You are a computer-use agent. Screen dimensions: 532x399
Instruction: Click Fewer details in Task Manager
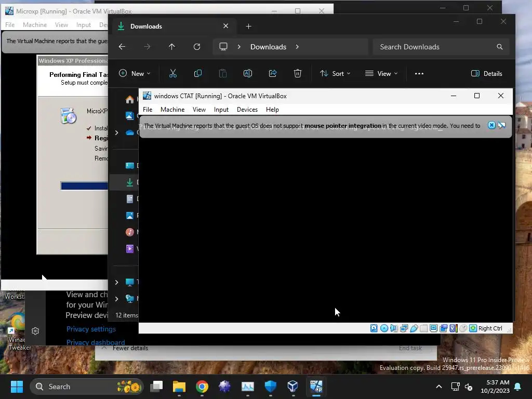point(126,348)
